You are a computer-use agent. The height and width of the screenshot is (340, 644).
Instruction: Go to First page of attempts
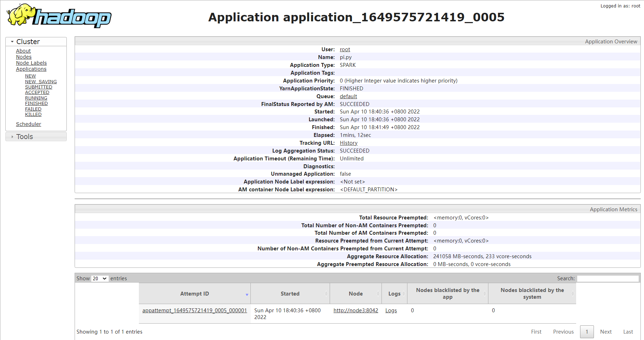pos(536,332)
